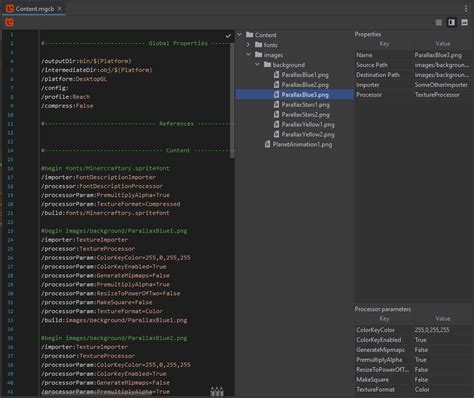Select ParallaxYellow1.png in the tree

click(308, 125)
